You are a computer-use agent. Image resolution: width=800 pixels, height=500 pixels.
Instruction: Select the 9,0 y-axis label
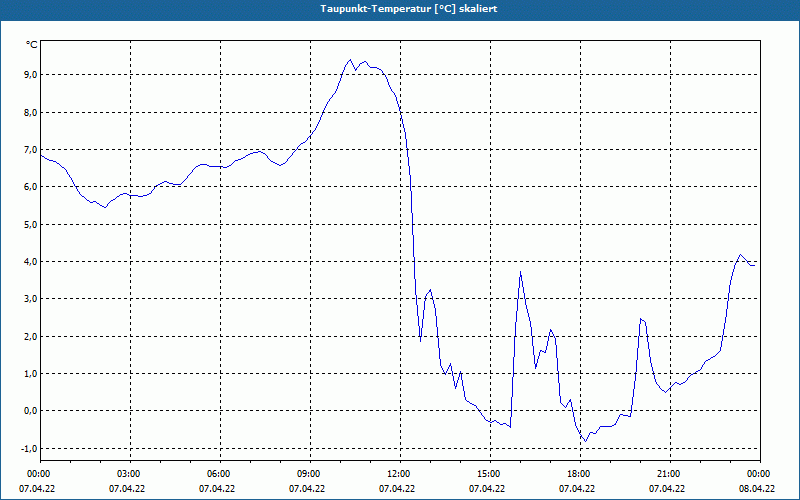(x=30, y=75)
